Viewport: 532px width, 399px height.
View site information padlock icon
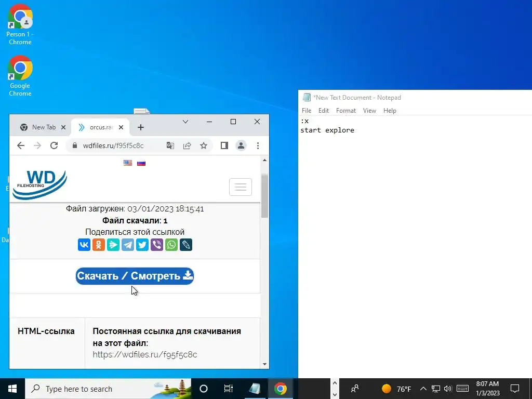[x=75, y=145]
